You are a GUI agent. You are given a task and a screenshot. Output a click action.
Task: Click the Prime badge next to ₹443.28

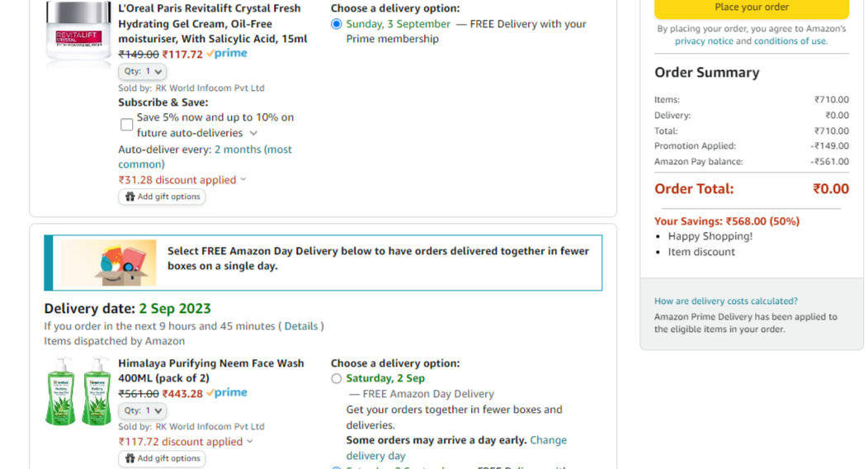[x=226, y=393]
